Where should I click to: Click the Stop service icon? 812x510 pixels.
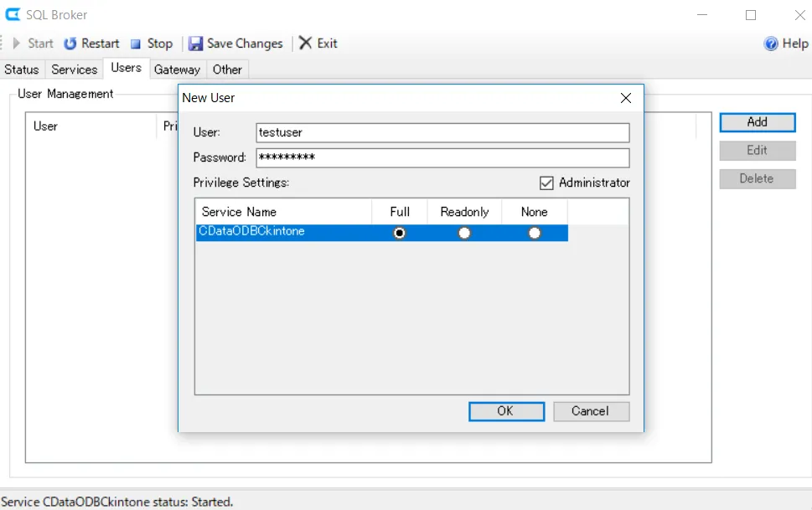[x=134, y=43]
